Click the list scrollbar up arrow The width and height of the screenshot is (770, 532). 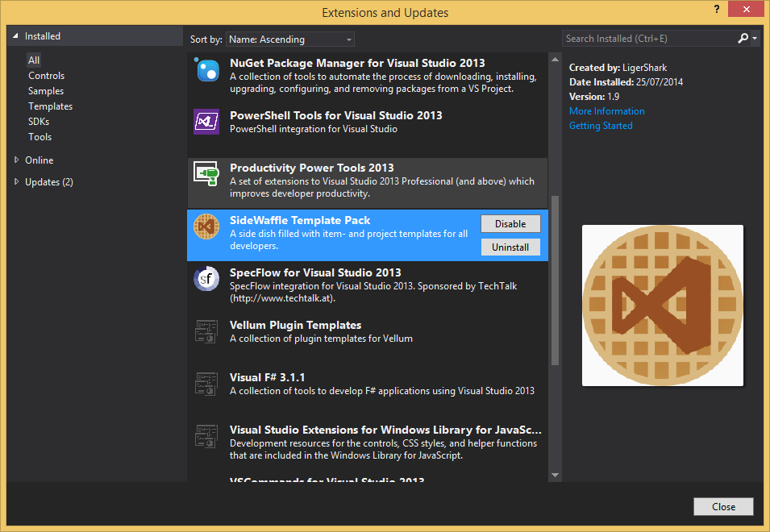[555, 60]
